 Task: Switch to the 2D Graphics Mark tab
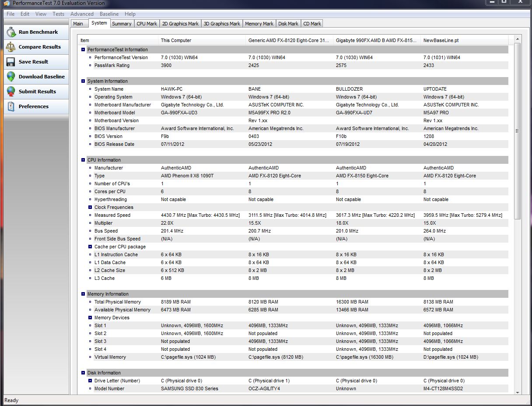point(180,24)
